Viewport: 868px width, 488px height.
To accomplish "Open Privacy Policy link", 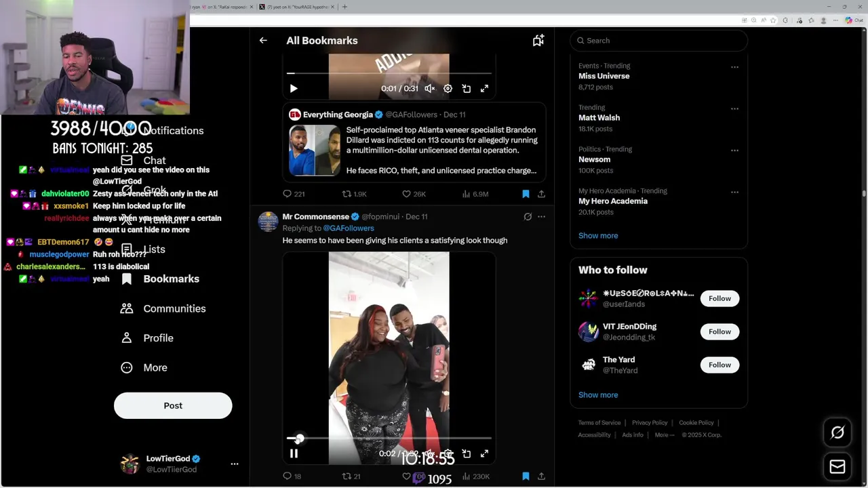I will tap(650, 423).
